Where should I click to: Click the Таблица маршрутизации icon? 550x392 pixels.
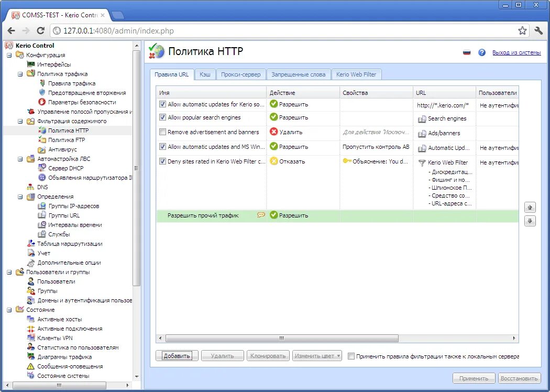tap(31, 244)
